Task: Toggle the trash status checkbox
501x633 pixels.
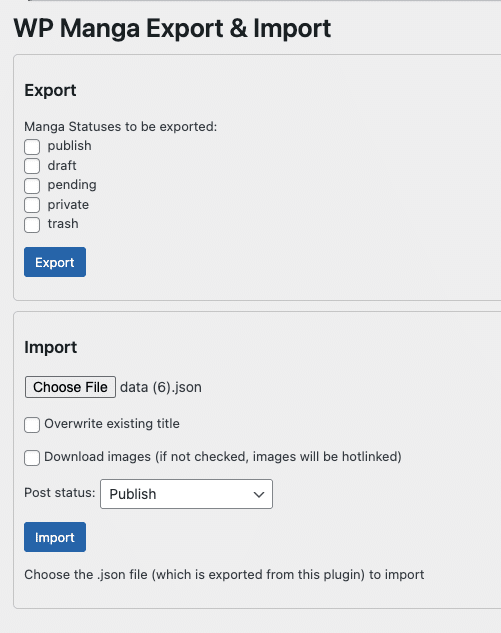Action: [32, 225]
